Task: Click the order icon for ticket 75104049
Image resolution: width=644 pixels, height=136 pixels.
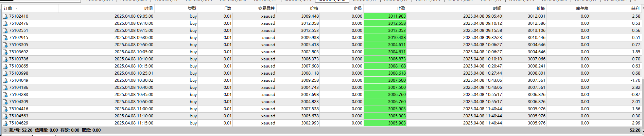Action: [5, 80]
